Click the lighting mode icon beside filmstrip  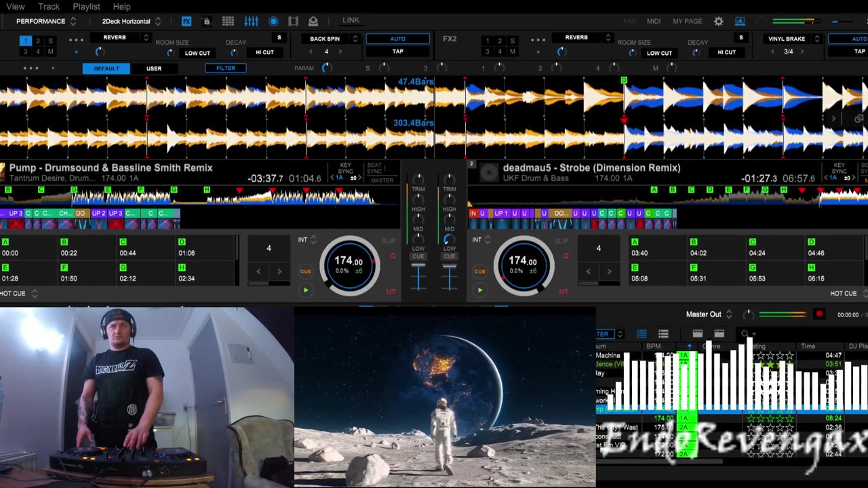313,22
